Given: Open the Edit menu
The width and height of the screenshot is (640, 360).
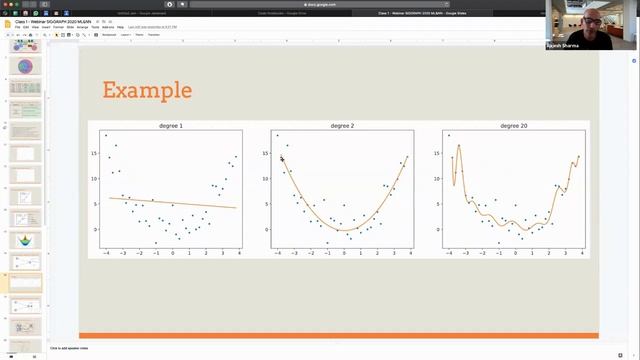Looking at the screenshot, I should pos(26,27).
